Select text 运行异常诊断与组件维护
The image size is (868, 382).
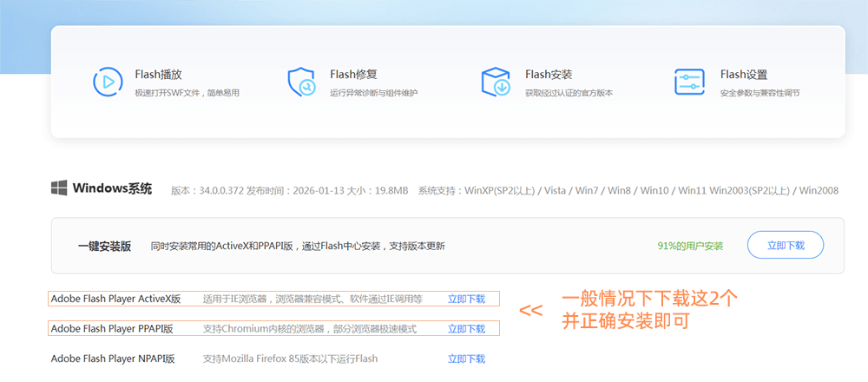tap(373, 93)
